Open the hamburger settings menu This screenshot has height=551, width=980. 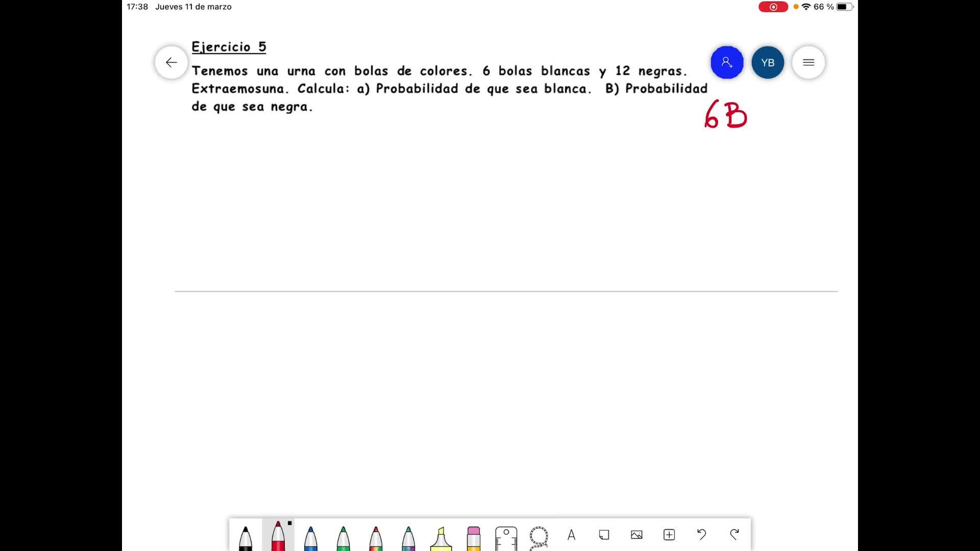[808, 62]
